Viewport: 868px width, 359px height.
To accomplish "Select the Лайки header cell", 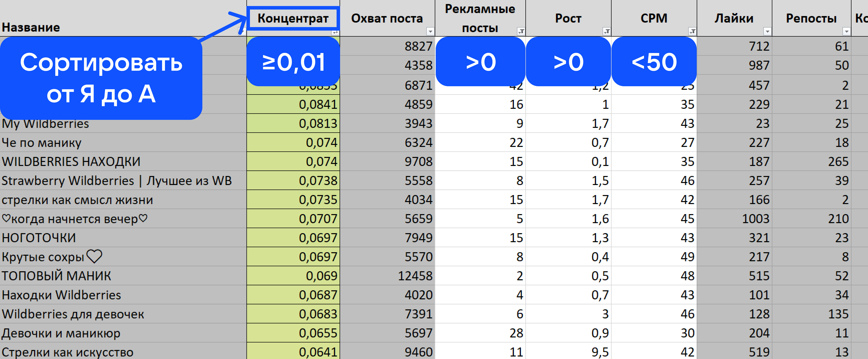I will 734,18.
